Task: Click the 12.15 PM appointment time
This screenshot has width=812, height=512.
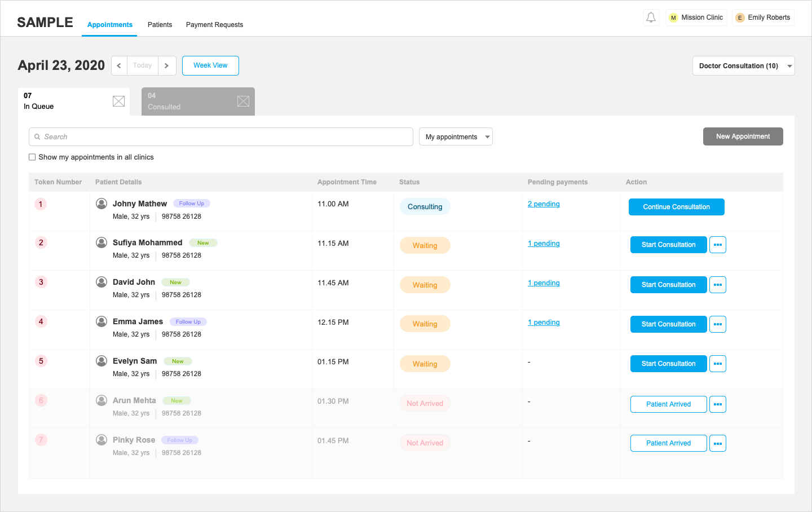Action: pyautogui.click(x=333, y=323)
